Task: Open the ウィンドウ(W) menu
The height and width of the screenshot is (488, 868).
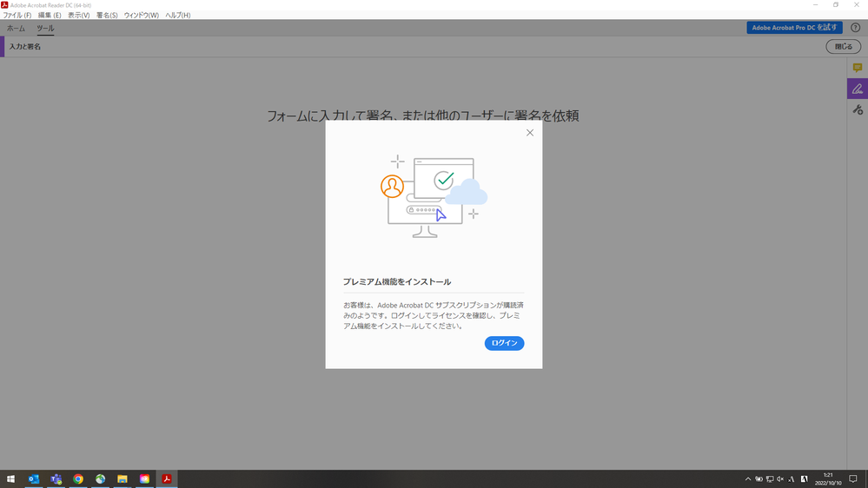Action: tap(141, 16)
